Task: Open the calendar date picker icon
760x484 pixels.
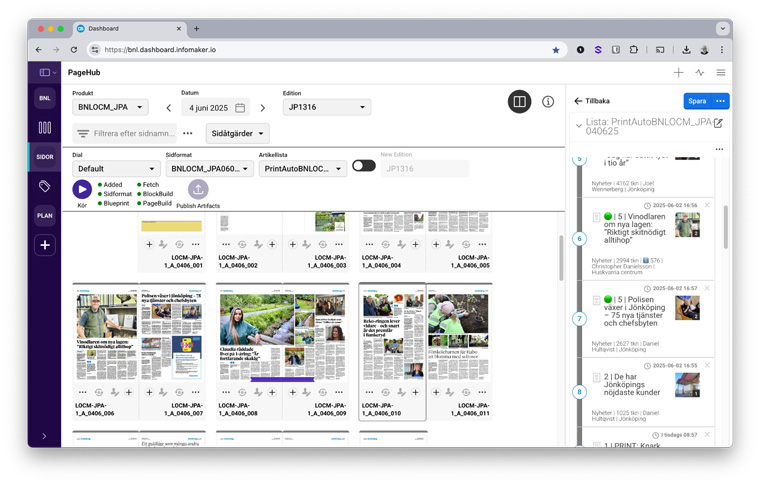Action: [240, 108]
